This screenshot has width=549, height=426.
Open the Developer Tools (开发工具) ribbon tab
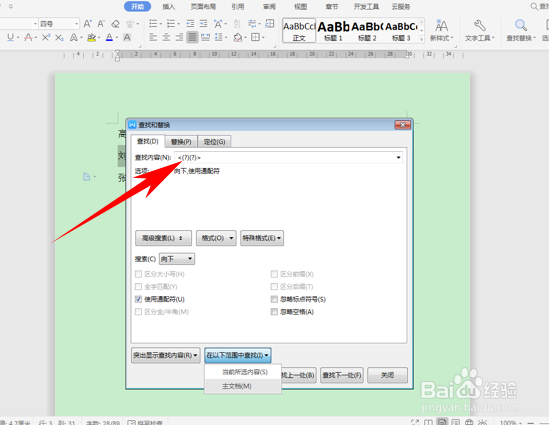(366, 7)
